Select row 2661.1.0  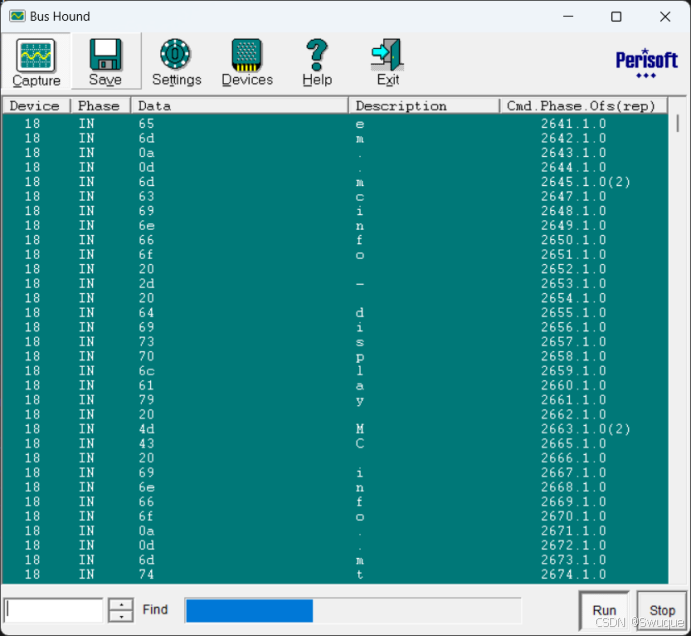tap(335, 400)
